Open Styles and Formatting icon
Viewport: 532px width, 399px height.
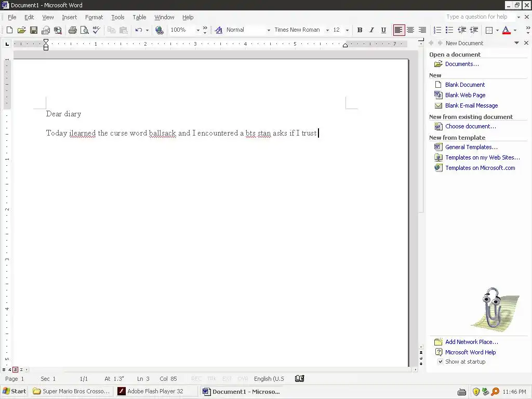click(219, 30)
